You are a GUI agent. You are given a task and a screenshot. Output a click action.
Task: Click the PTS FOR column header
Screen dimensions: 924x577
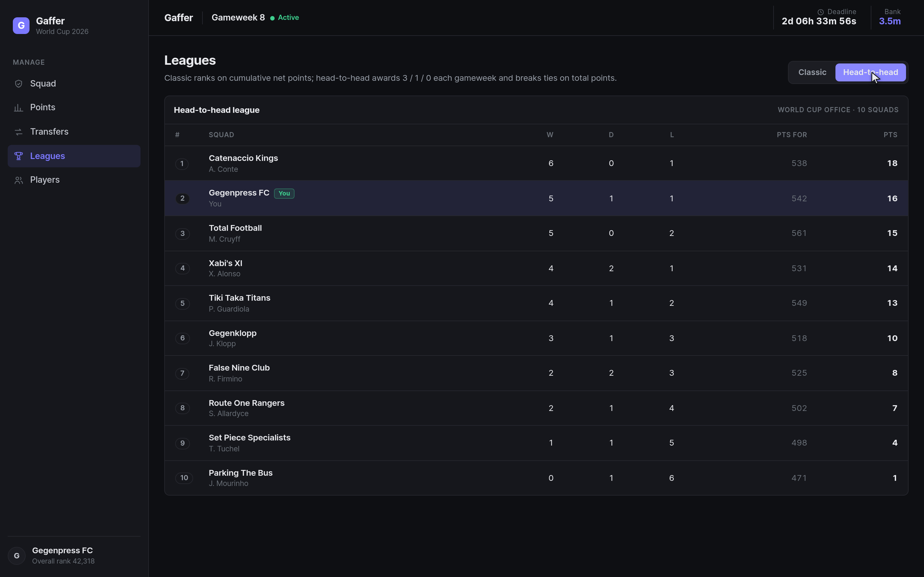(792, 135)
